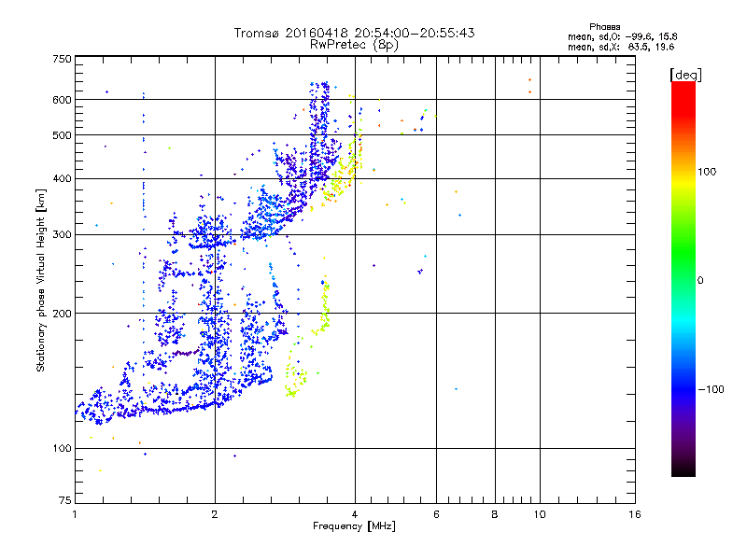Click the '300' y-axis tick label
Screen dimensions: 747x560
click(62, 235)
